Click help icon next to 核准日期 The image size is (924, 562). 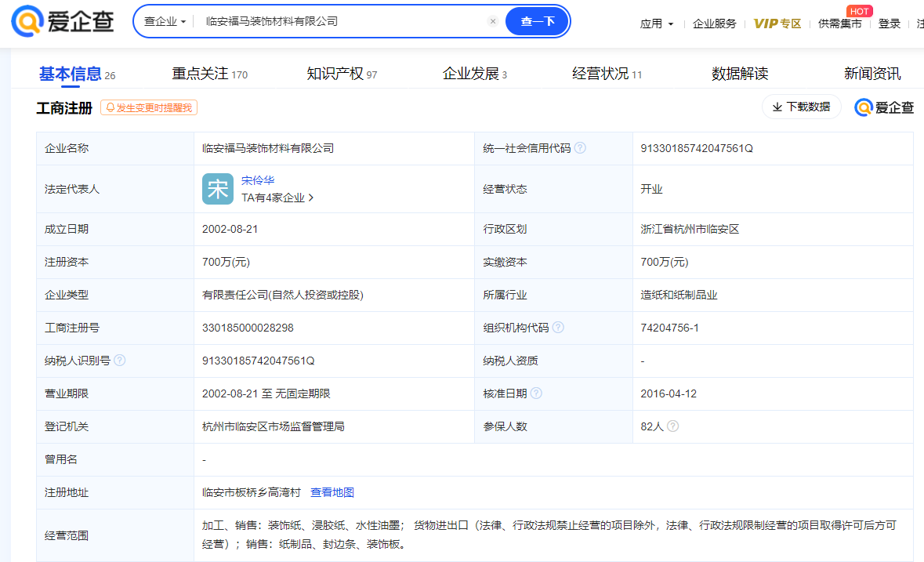click(536, 393)
